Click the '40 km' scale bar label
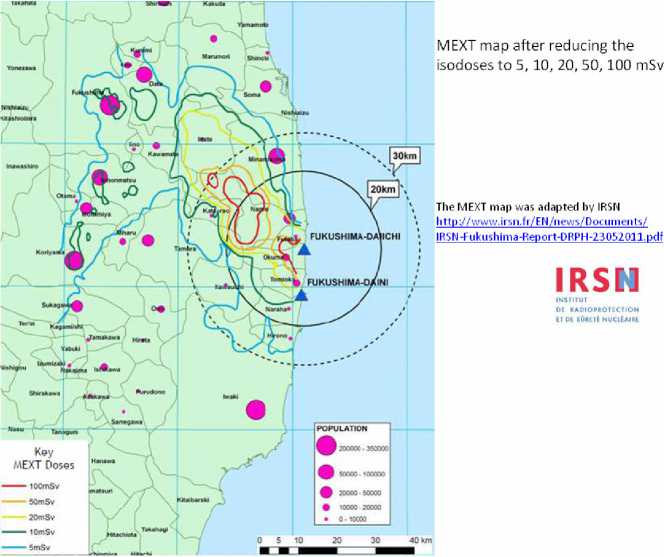 coord(421,540)
